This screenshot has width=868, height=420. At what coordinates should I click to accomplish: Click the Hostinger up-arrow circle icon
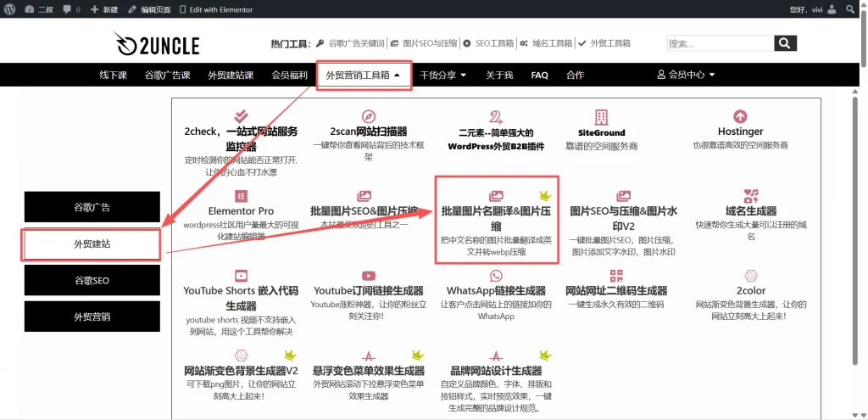click(x=740, y=116)
